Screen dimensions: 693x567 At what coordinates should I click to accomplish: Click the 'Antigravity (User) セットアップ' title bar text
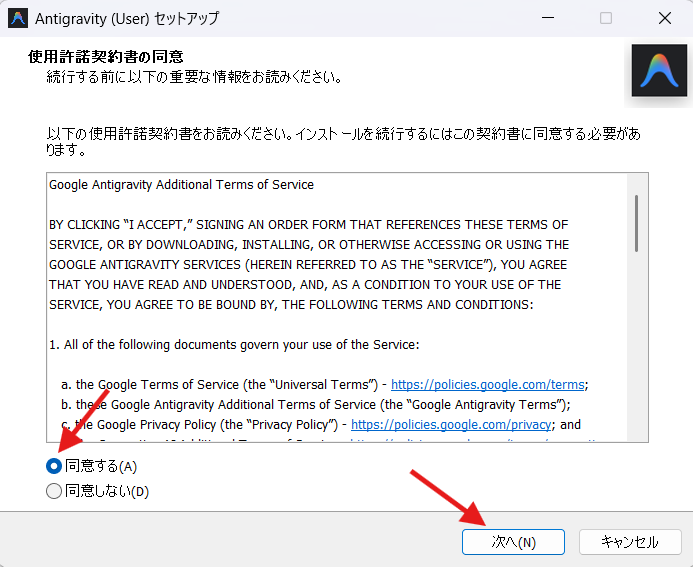128,18
